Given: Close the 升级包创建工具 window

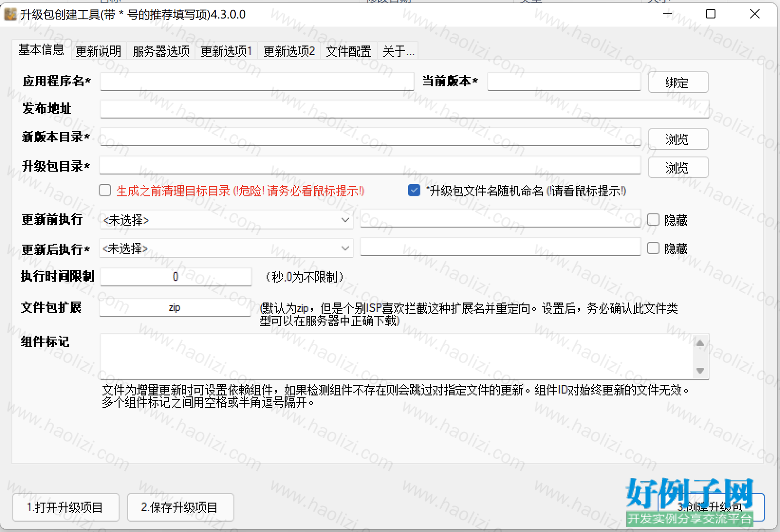Looking at the screenshot, I should [754, 14].
